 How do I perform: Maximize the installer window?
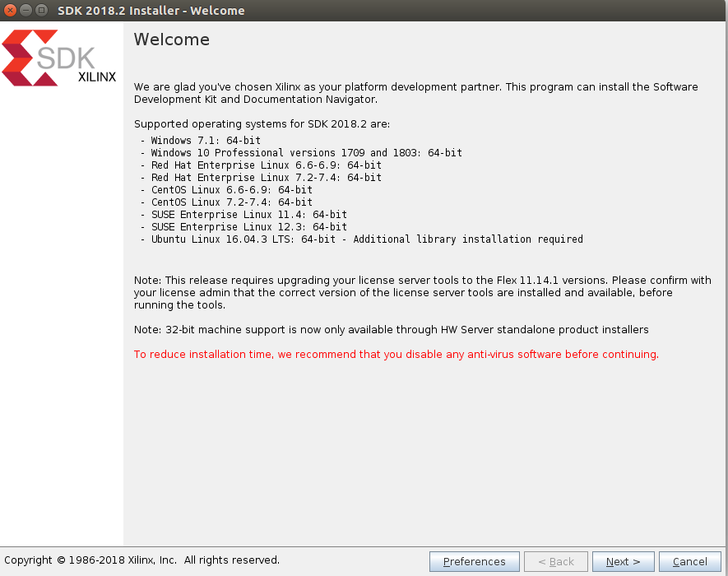[42, 10]
